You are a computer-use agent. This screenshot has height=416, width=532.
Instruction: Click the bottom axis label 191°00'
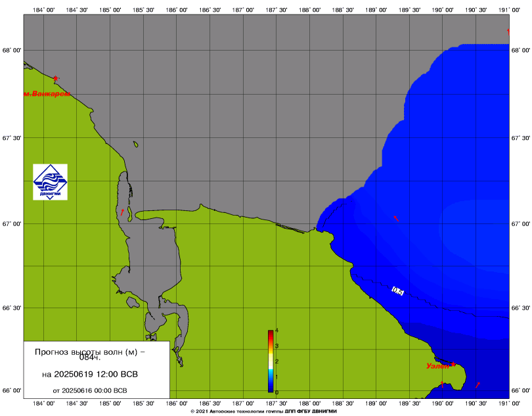509,403
